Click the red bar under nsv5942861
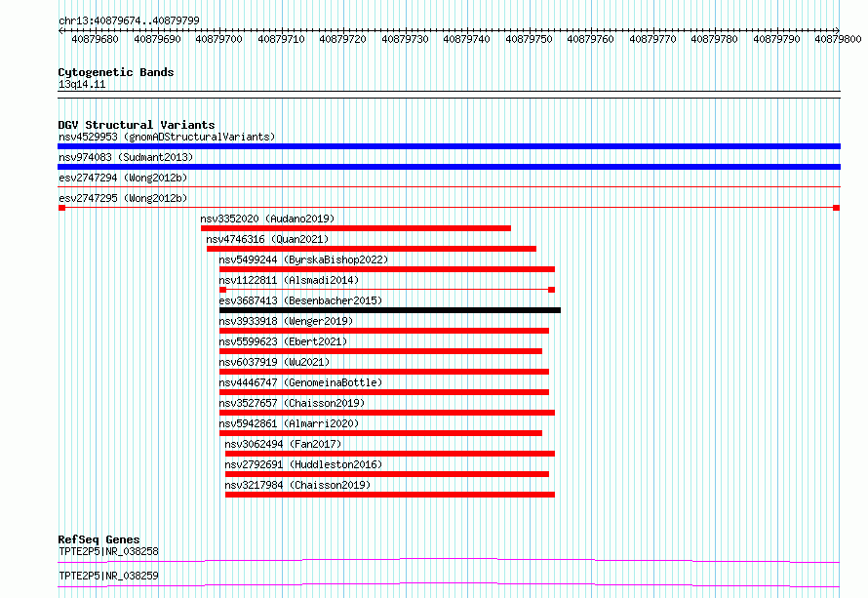868x598 pixels. (381, 433)
